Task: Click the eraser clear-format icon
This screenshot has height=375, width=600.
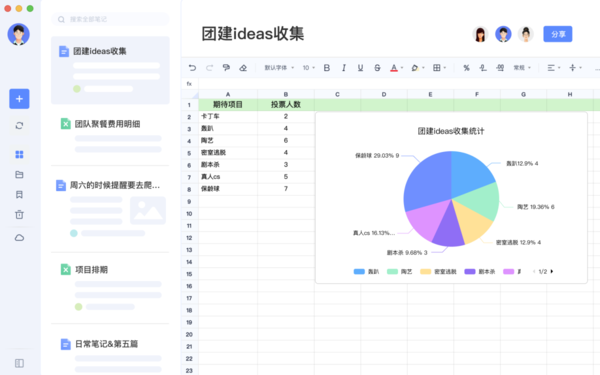Action: [243, 68]
